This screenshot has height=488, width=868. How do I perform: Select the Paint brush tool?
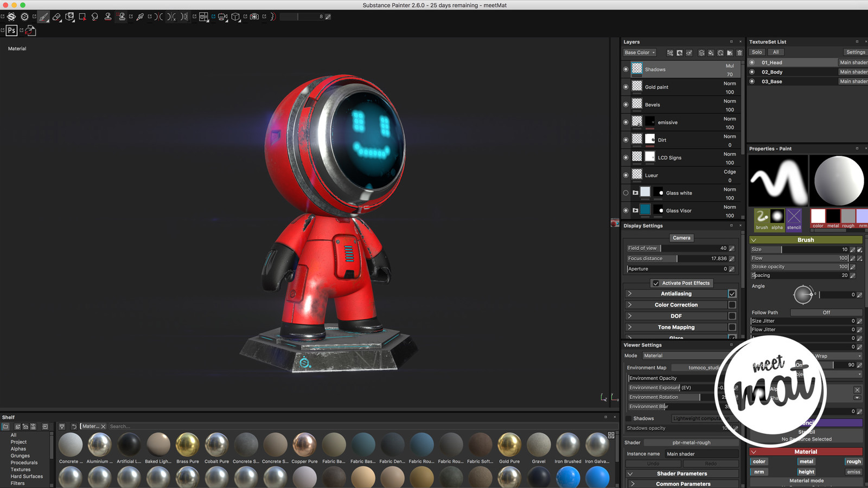click(43, 17)
